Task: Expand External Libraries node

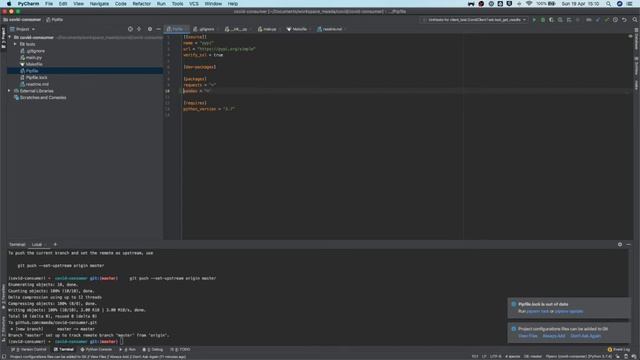Action: click(x=9, y=91)
